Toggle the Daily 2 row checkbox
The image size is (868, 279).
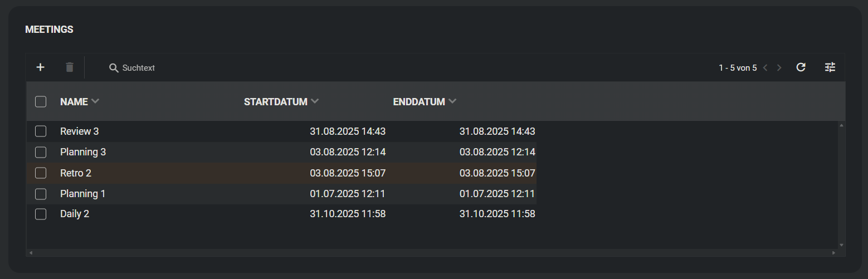click(x=41, y=214)
